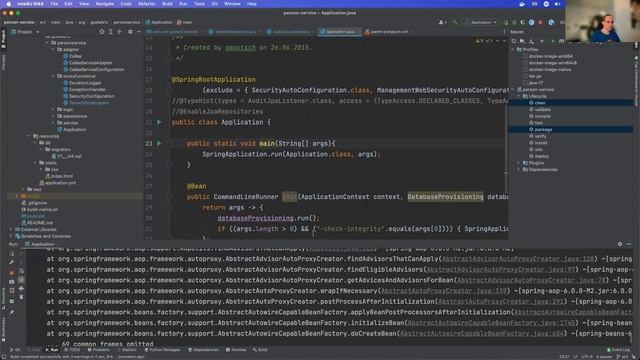Image resolution: width=640 pixels, height=360 pixels.
Task: Toggle the docker-image-amd64 profile checkbox
Action: tap(525, 56)
